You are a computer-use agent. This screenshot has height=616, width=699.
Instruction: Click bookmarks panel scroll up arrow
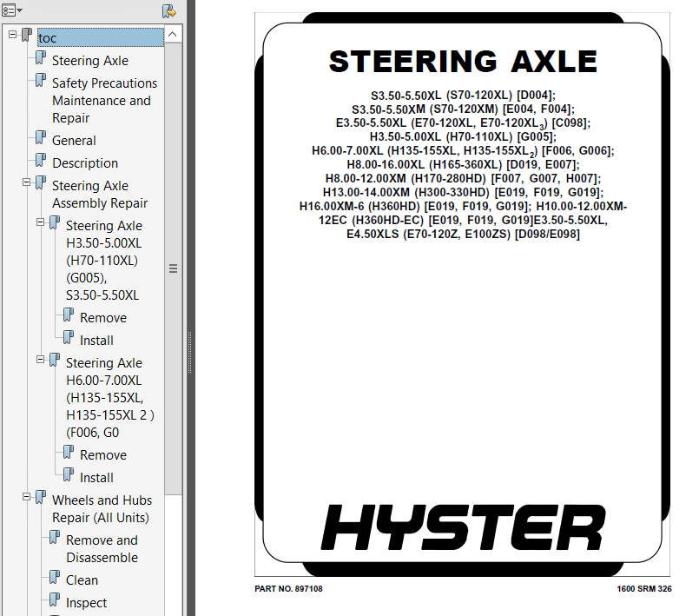click(x=173, y=35)
